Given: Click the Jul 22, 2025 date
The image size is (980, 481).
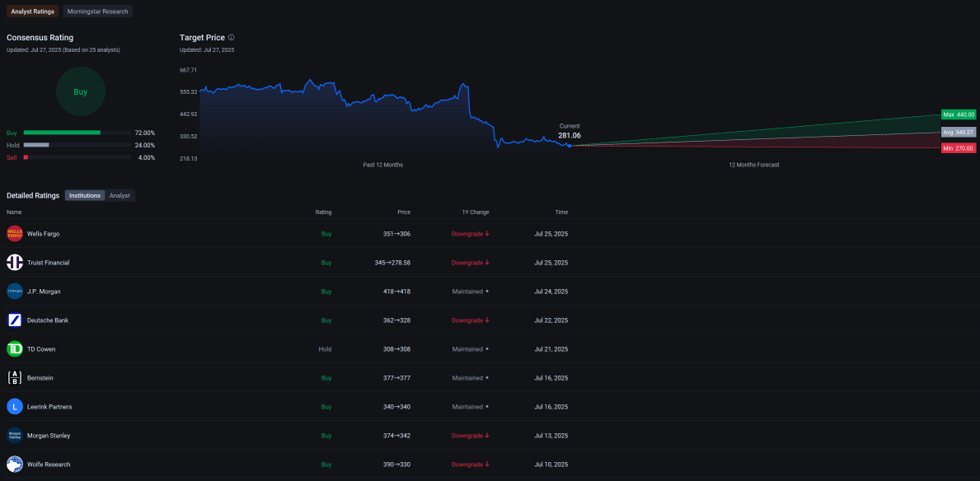Looking at the screenshot, I should coord(551,320).
